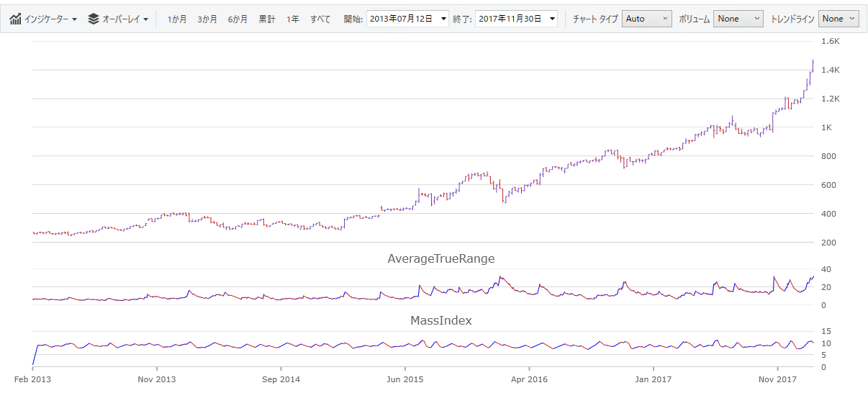Open the インジケーター indicators menu
Image resolution: width=868 pixels, height=393 pixels.
click(43, 19)
